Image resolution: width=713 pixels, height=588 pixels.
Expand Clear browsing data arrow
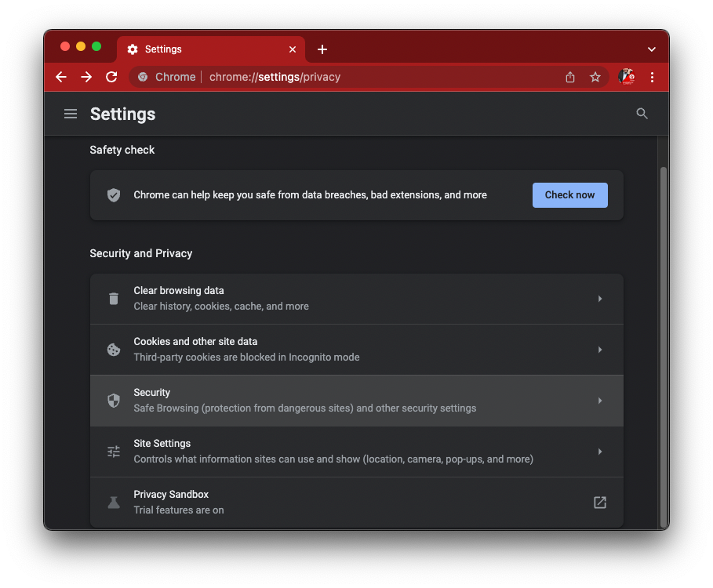tap(599, 299)
